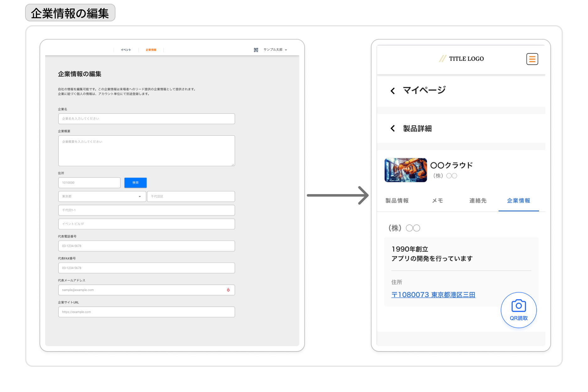
Task: Go back using マイページ chevron arrow
Action: coord(393,91)
